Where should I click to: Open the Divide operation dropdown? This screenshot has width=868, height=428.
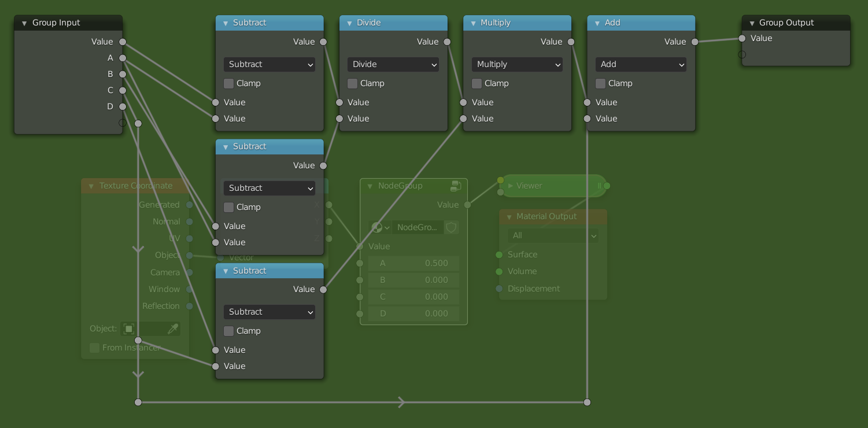click(393, 64)
